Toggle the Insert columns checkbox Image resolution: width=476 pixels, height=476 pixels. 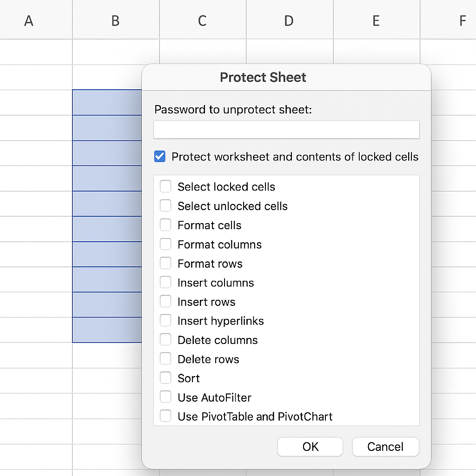165,282
